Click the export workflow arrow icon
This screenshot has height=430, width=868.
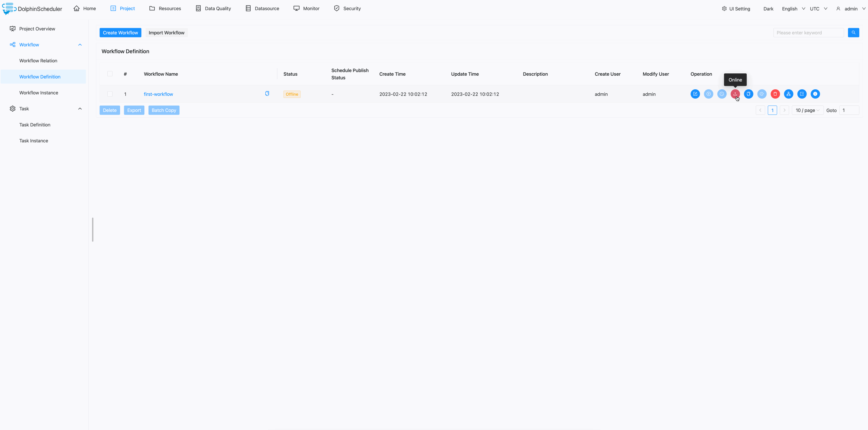point(802,94)
